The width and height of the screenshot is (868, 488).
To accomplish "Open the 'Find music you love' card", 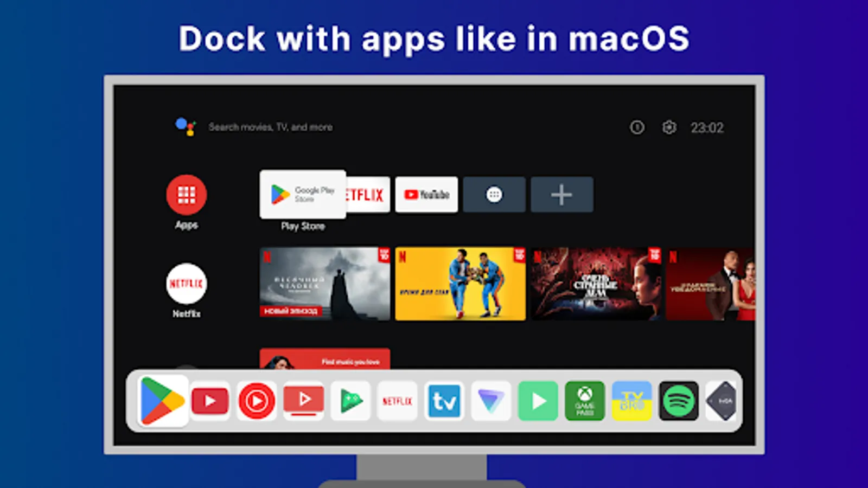I will (325, 359).
